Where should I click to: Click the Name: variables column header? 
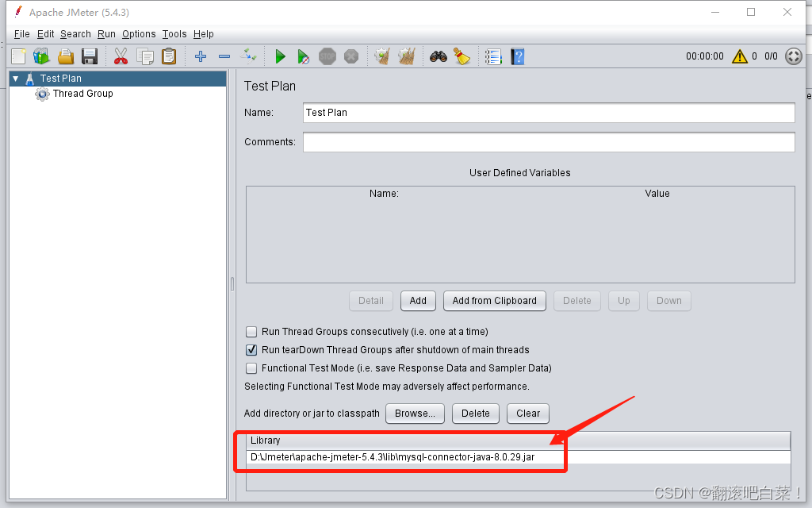384,194
